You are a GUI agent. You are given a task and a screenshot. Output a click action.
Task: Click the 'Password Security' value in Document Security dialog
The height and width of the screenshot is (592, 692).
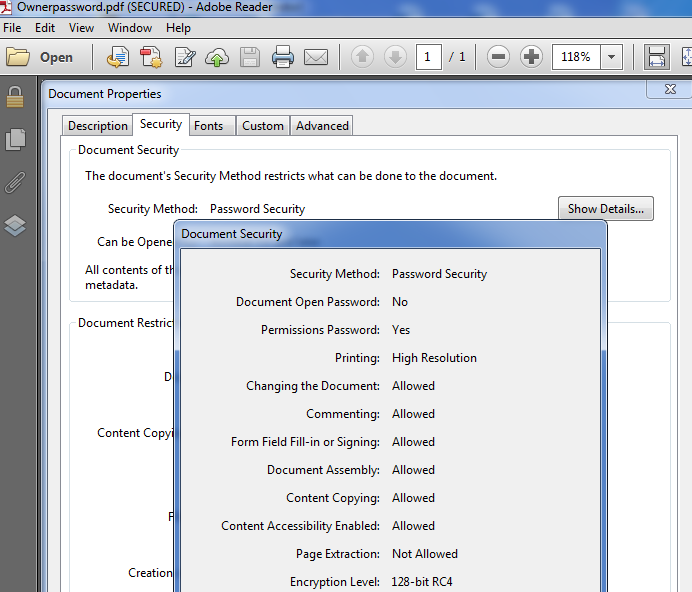click(x=439, y=274)
